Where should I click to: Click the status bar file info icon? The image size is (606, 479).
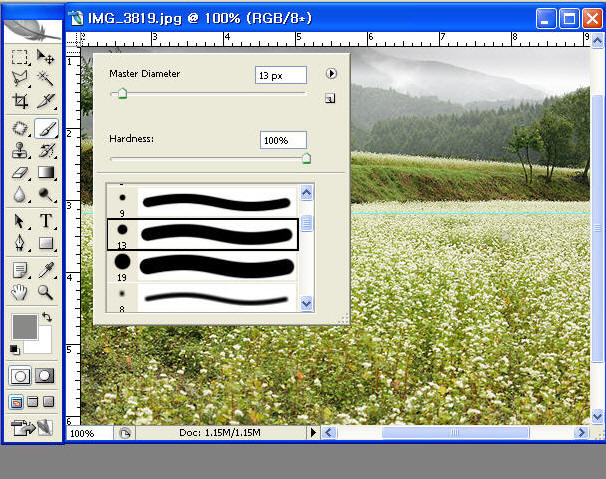124,433
